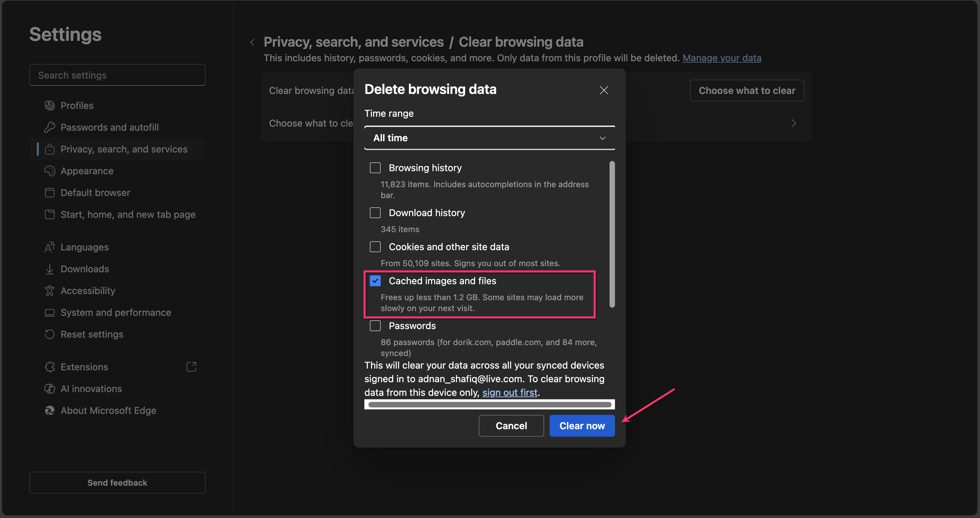980x518 pixels.
Task: Click the Accessibility figure icon
Action: [x=49, y=291]
